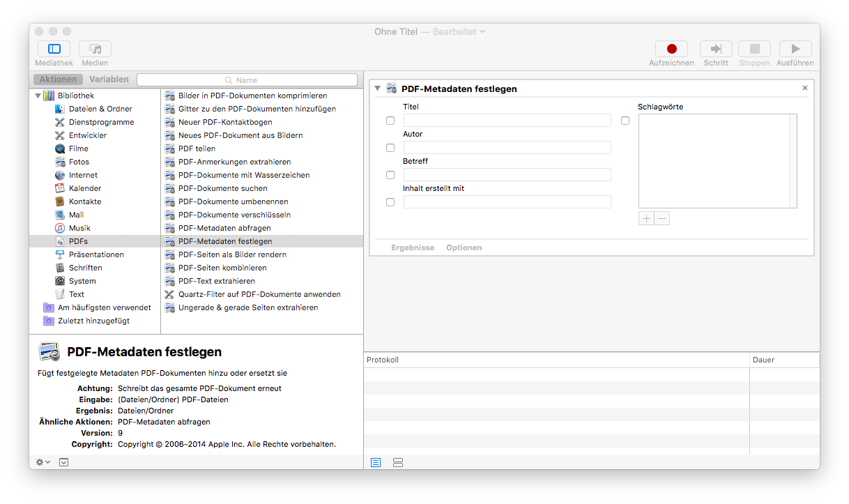Screen dimensions: 849x504
Task: Select Mail category
Action: click(x=76, y=215)
